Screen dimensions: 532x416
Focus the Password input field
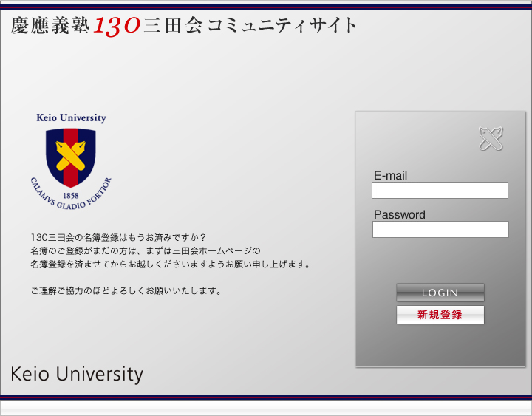pos(440,229)
